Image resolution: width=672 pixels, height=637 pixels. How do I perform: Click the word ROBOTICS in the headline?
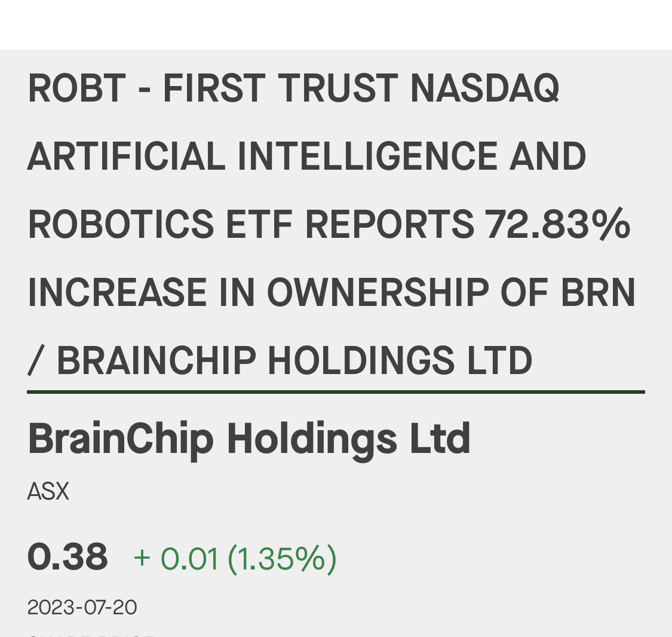(121, 225)
